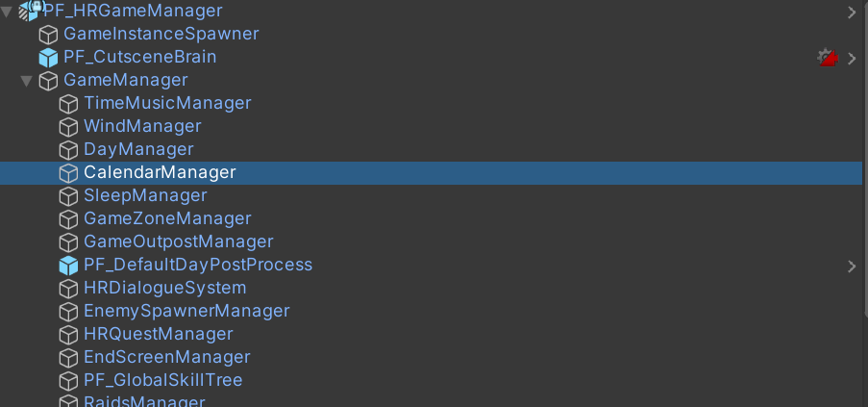Open PF_DefaultDayPostProcess prefab via right chevron
This screenshot has height=407, width=868.
pos(852,266)
